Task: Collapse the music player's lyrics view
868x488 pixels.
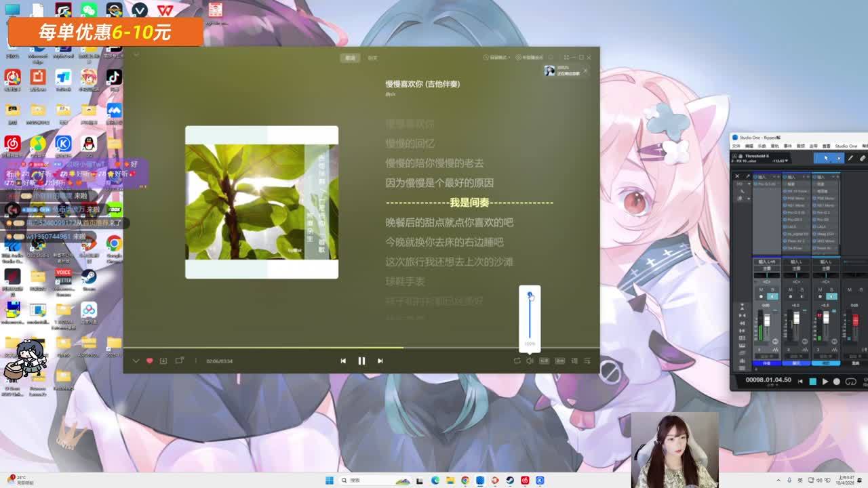Action: pos(136,361)
